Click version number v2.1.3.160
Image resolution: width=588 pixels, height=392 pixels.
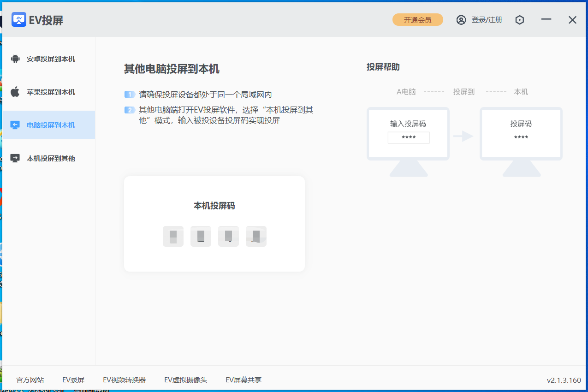[564, 380]
